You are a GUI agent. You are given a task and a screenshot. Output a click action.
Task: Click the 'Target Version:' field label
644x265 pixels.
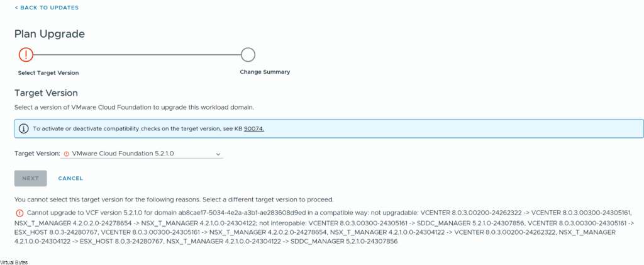[37, 154]
